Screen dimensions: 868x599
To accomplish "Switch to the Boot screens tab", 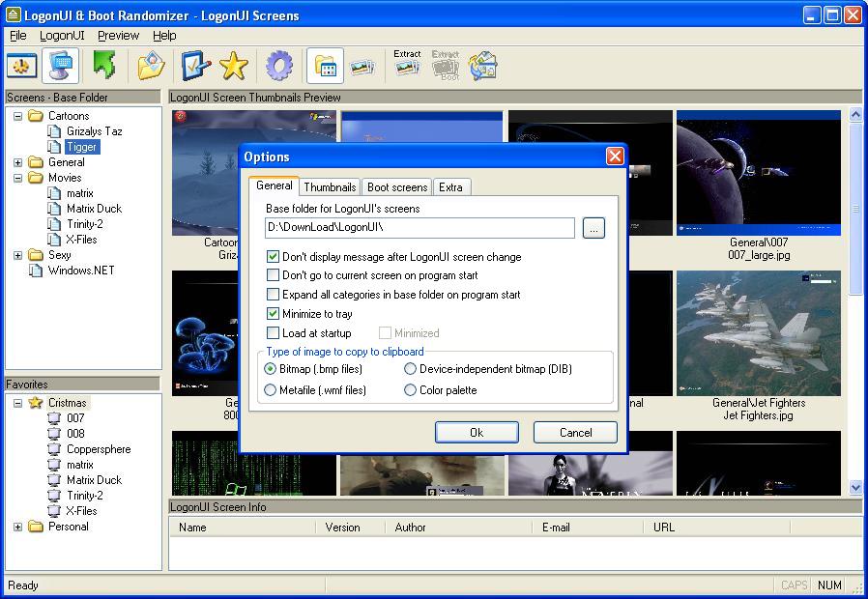I will pyautogui.click(x=397, y=186).
